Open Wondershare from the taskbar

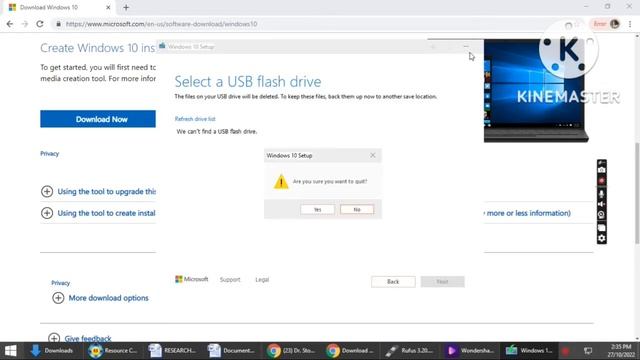point(469,351)
